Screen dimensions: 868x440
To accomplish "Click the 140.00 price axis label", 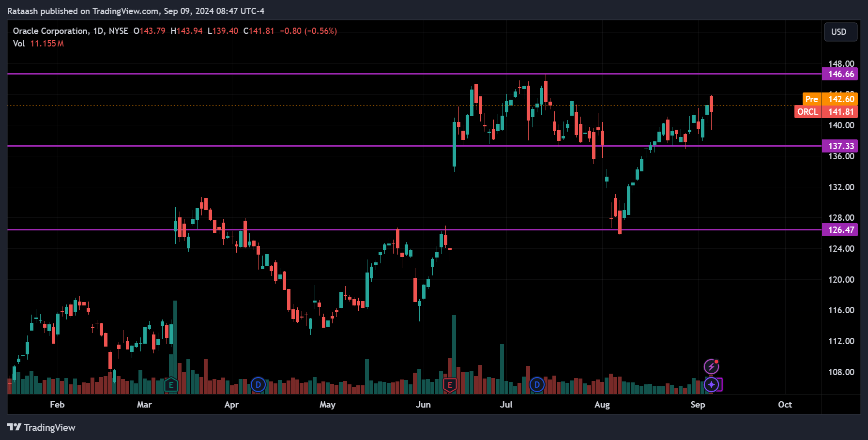I will pyautogui.click(x=841, y=125).
